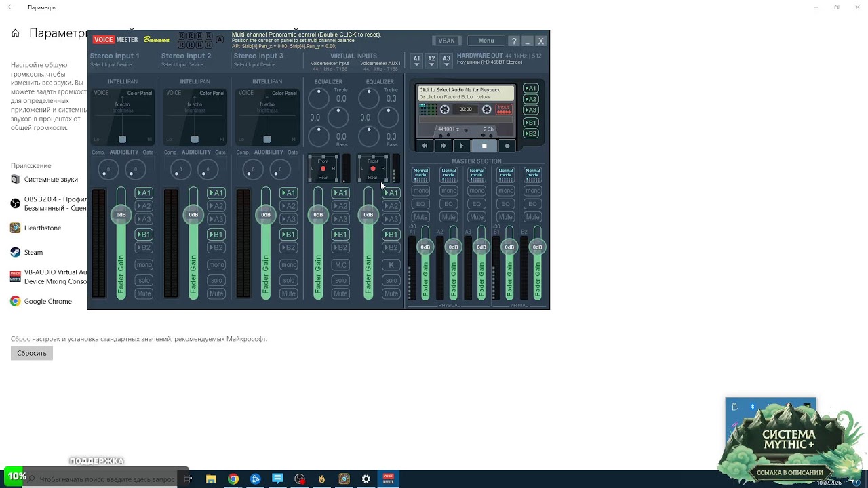Screen dimensions: 868x488
Task: Route cassette player to the B1 bus
Action: pyautogui.click(x=531, y=123)
